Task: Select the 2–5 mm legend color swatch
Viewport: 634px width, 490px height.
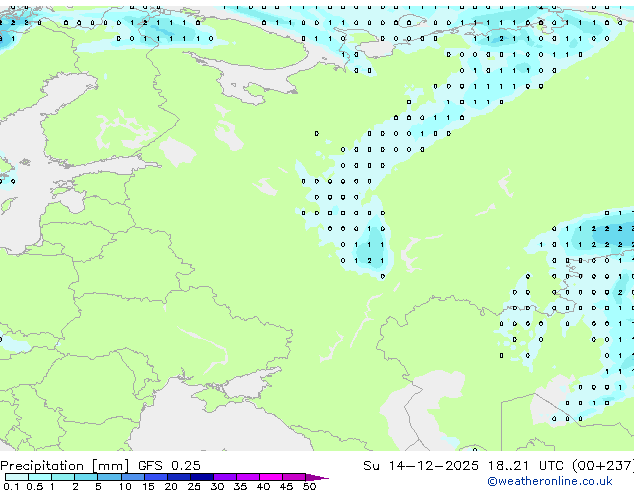Action: pos(86,477)
